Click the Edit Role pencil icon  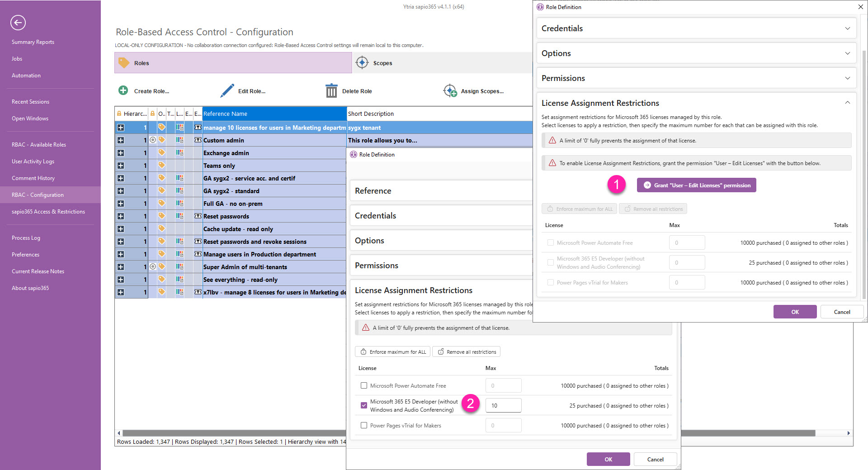click(x=227, y=90)
